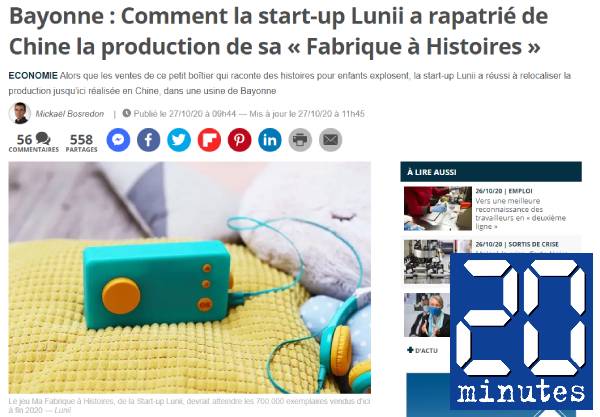The image size is (600, 417).
Task: Share article on Facebook
Action: point(148,140)
